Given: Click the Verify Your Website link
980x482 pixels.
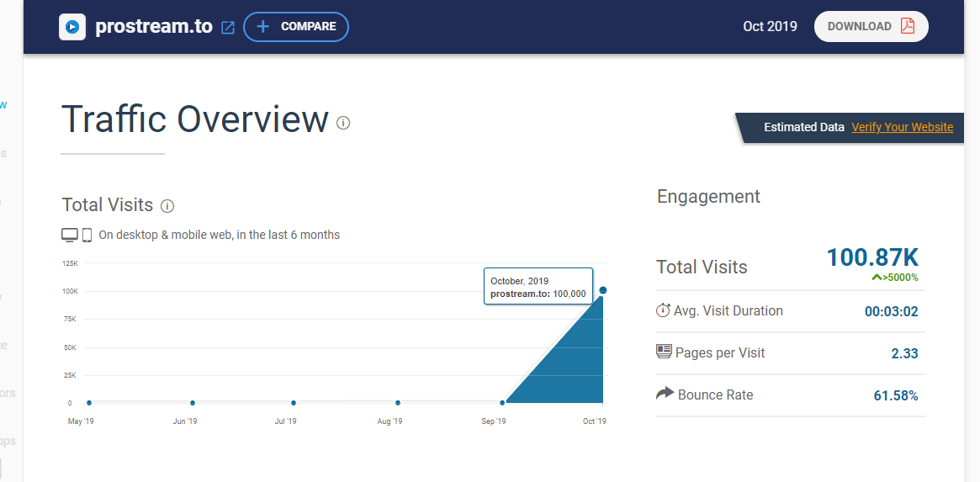Looking at the screenshot, I should point(902,127).
